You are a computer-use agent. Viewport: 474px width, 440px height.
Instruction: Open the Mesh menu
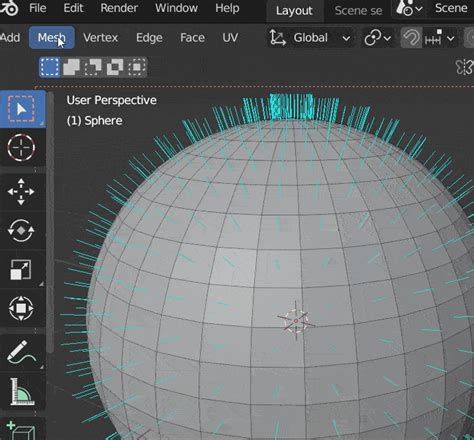[51, 38]
